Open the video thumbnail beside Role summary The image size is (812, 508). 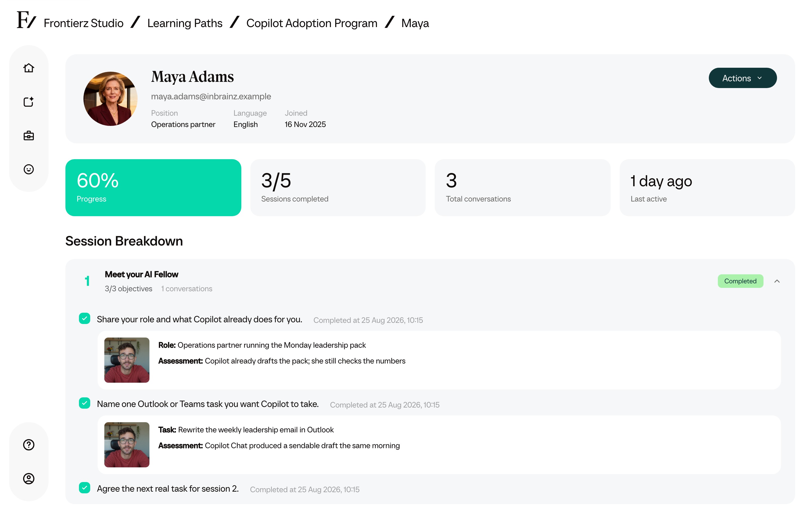(127, 360)
